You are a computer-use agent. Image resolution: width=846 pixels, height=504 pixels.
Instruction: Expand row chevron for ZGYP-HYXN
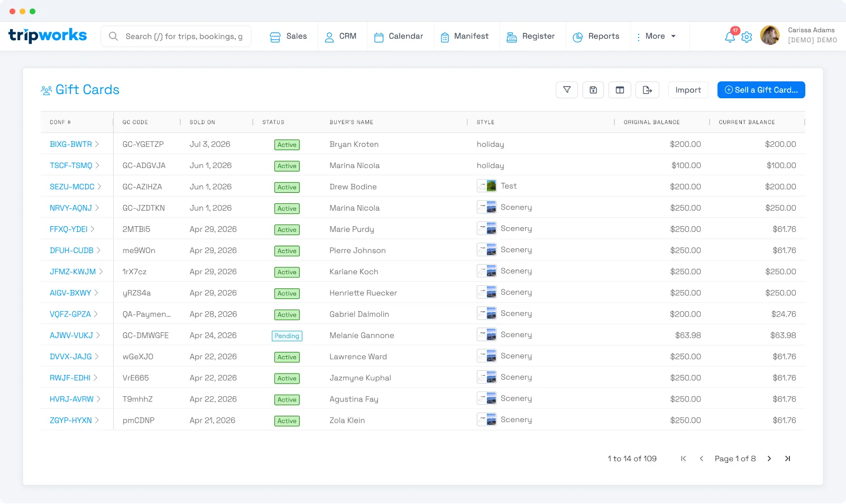tap(97, 421)
